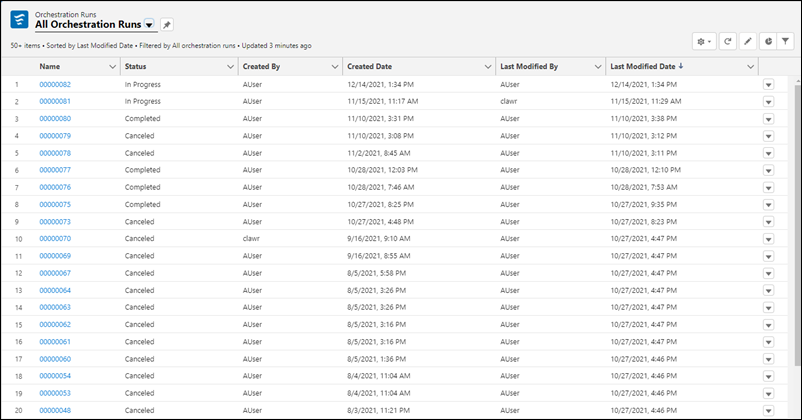Edit list inline with pencil icon
802x420 pixels.
[x=748, y=41]
